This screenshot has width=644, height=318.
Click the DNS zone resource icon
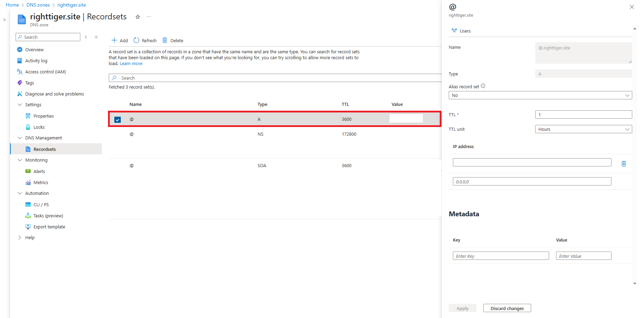coord(22,20)
